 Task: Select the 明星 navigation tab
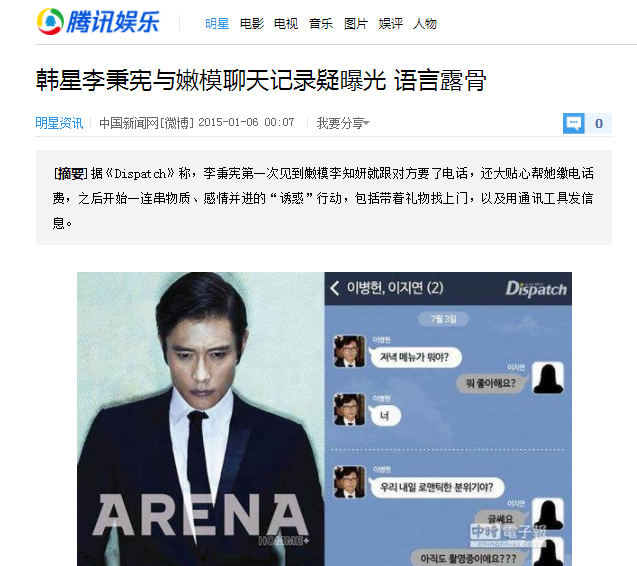(x=217, y=24)
